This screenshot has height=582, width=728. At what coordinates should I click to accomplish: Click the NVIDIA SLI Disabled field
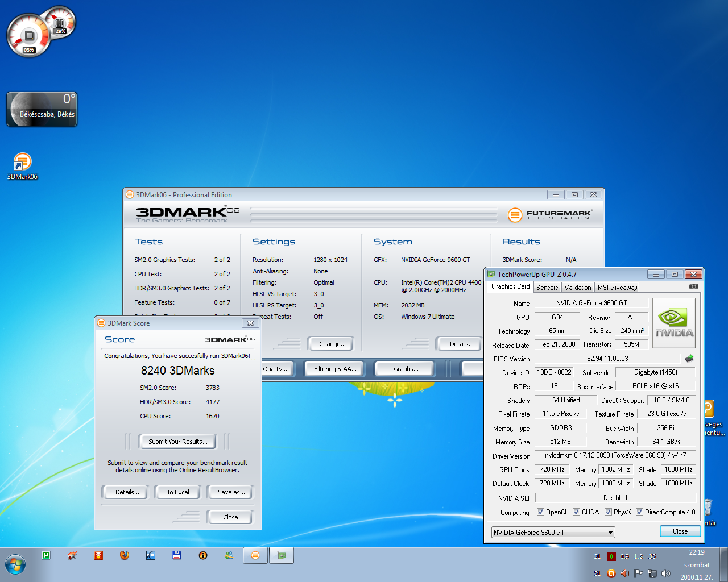(615, 498)
